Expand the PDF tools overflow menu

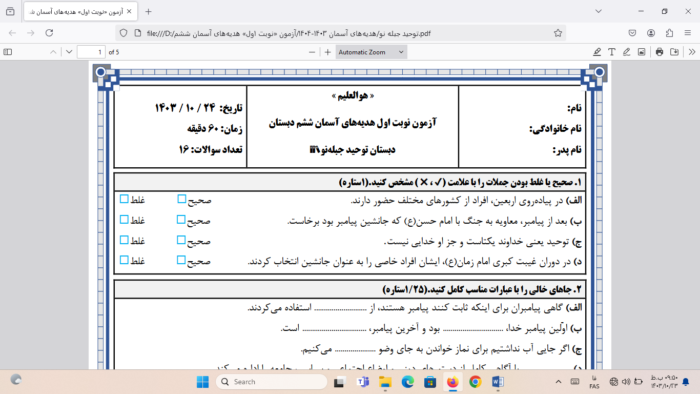(692, 52)
